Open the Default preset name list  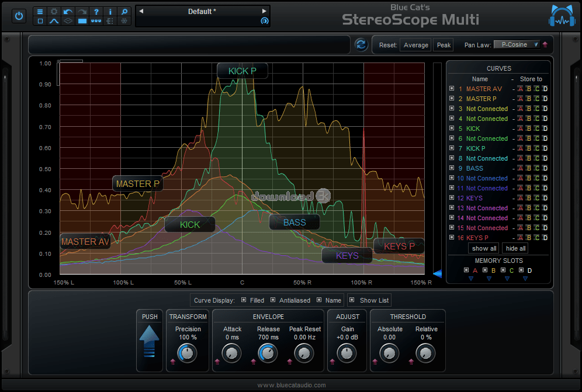pos(202,12)
